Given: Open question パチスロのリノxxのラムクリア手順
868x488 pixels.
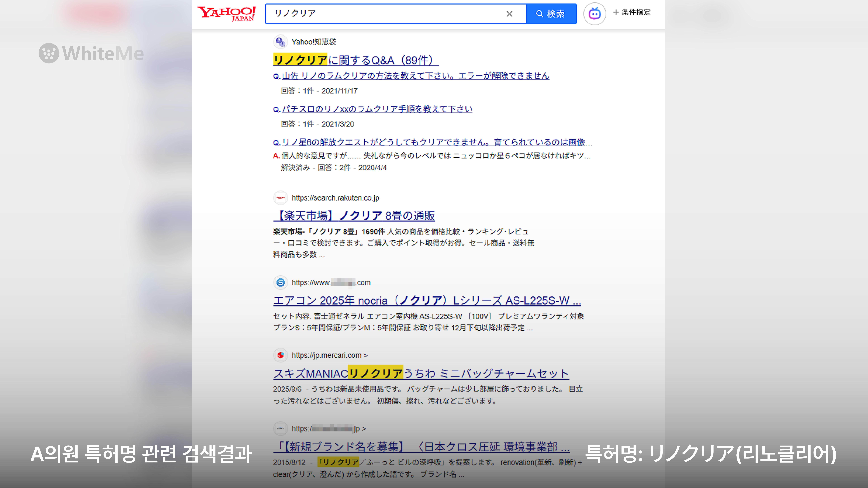Looking at the screenshot, I should pos(377,109).
